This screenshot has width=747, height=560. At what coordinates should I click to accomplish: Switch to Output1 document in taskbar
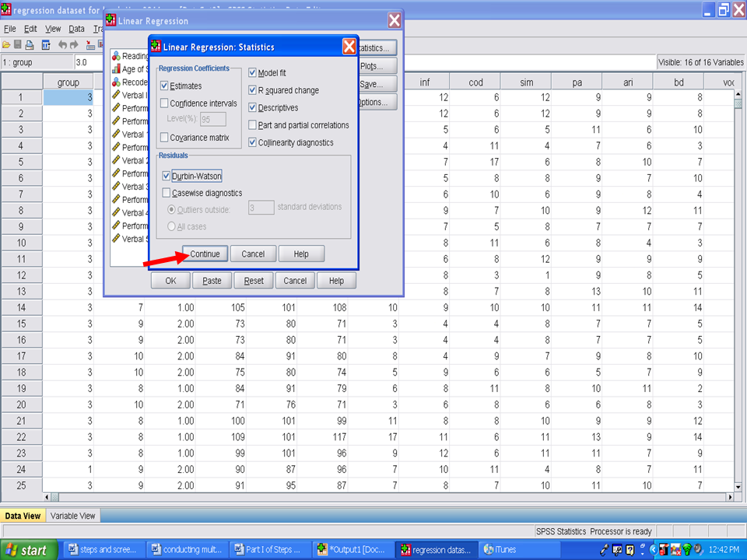pos(350,550)
